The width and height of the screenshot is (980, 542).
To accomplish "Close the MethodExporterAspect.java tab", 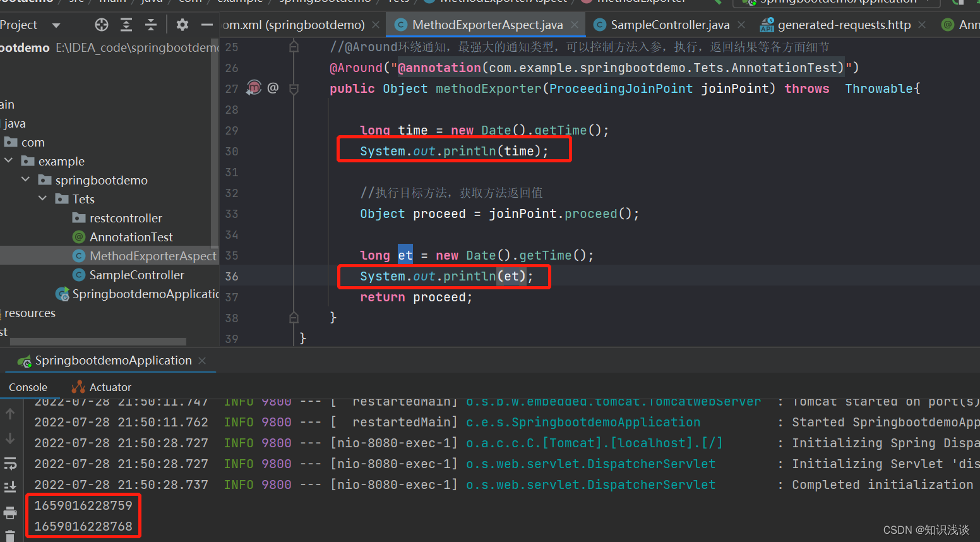I will click(x=575, y=25).
